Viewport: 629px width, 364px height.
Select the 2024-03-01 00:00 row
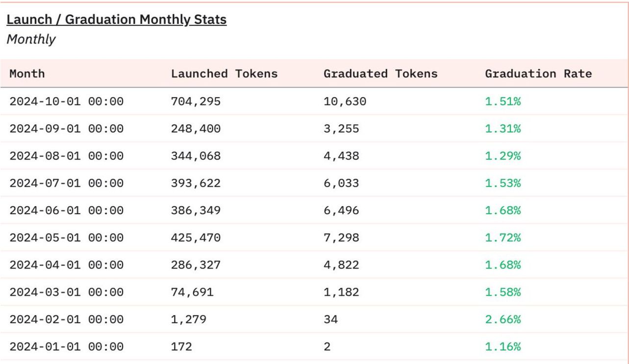pos(67,292)
